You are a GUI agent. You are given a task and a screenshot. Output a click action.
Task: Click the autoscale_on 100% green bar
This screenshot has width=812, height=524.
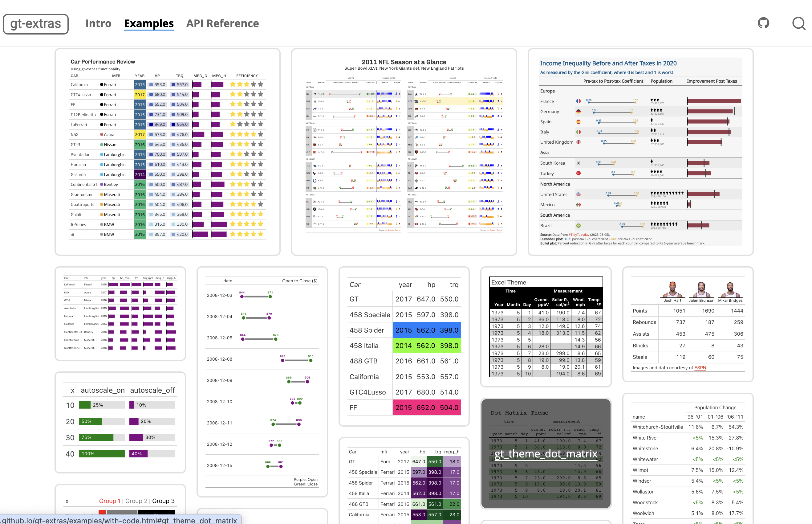[102, 453]
